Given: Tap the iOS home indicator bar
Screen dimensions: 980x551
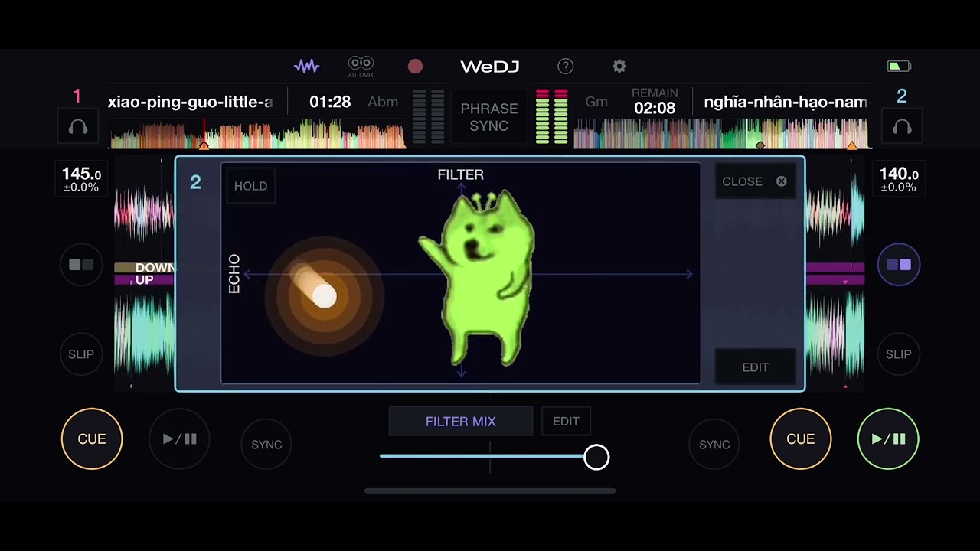Looking at the screenshot, I should pyautogui.click(x=490, y=491).
